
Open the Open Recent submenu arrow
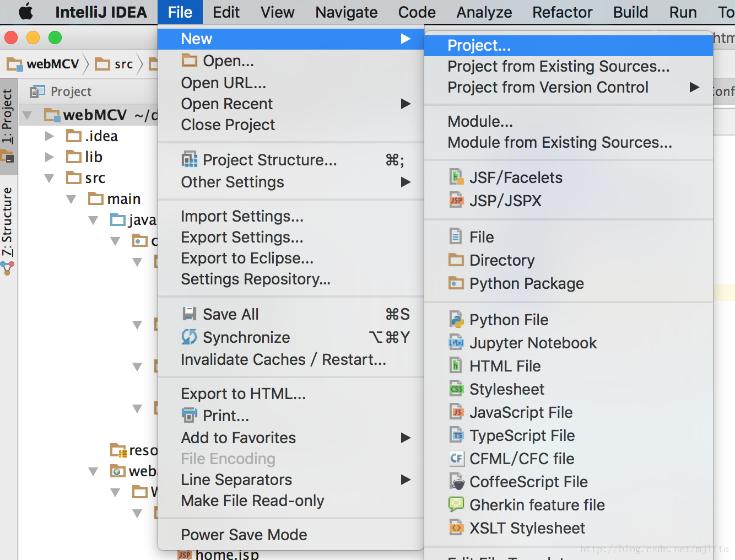pyautogui.click(x=406, y=104)
